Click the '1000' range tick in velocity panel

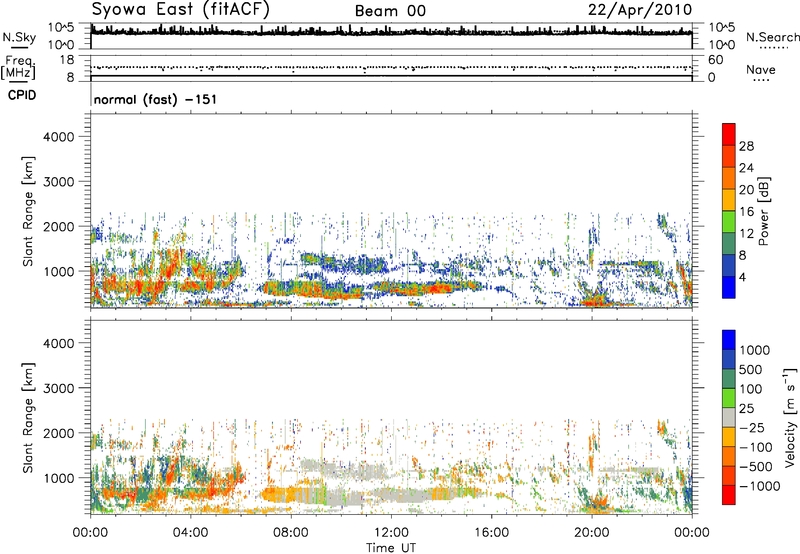[x=59, y=478]
